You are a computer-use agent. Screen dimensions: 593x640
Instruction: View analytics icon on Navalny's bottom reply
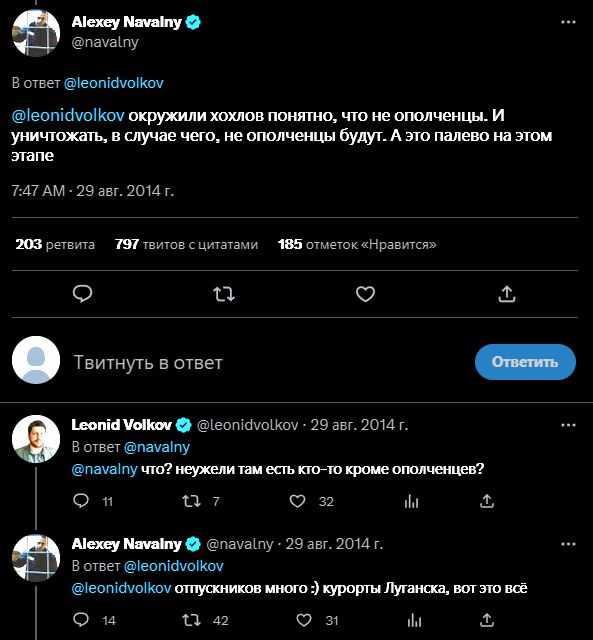click(414, 620)
